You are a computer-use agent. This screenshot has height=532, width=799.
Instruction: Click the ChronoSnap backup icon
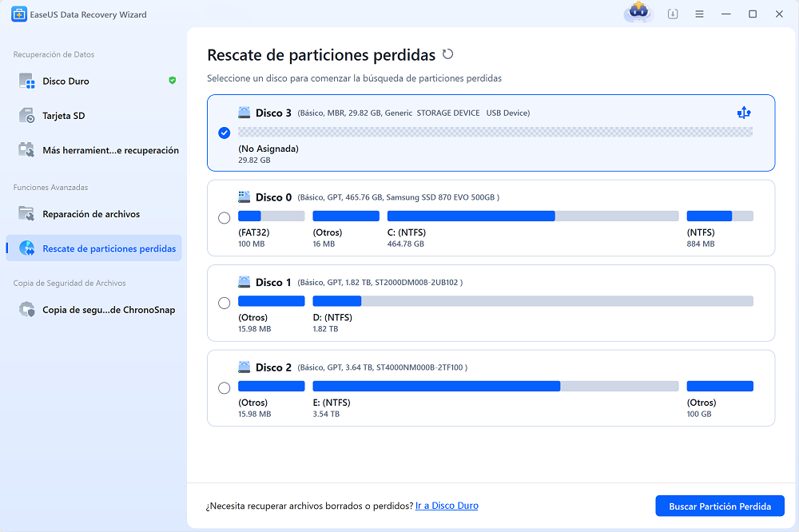pos(26,309)
